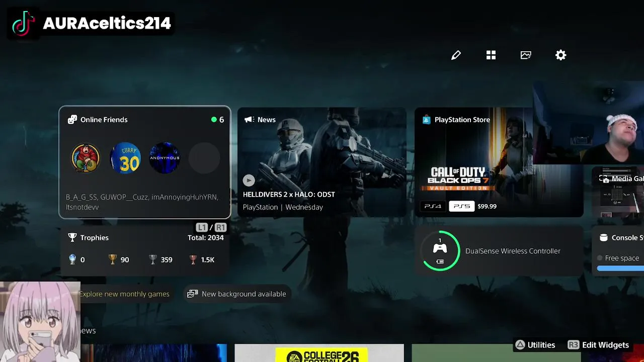644x362 pixels.
Task: Click the PlayStation Store bag icon
Action: (426, 120)
